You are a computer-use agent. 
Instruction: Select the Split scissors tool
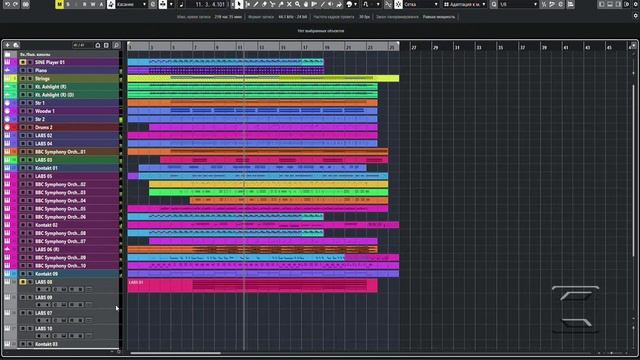click(272, 4)
